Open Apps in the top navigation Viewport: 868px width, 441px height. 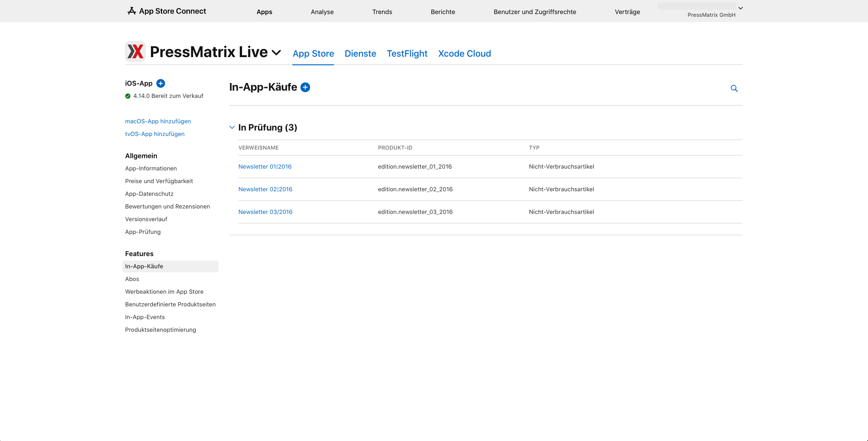[x=264, y=12]
